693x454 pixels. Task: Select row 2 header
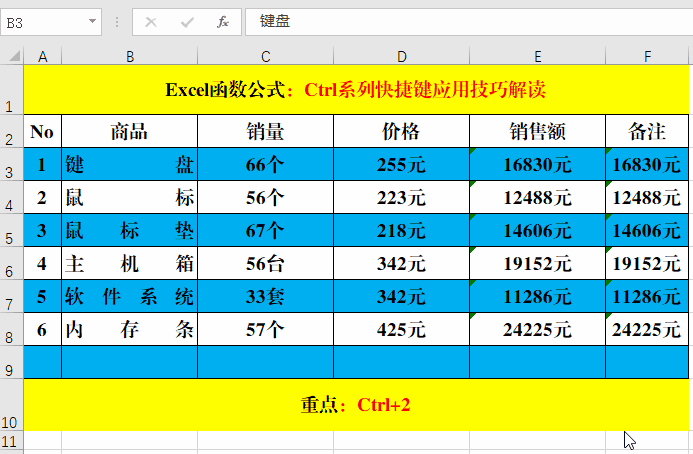tap(11, 131)
